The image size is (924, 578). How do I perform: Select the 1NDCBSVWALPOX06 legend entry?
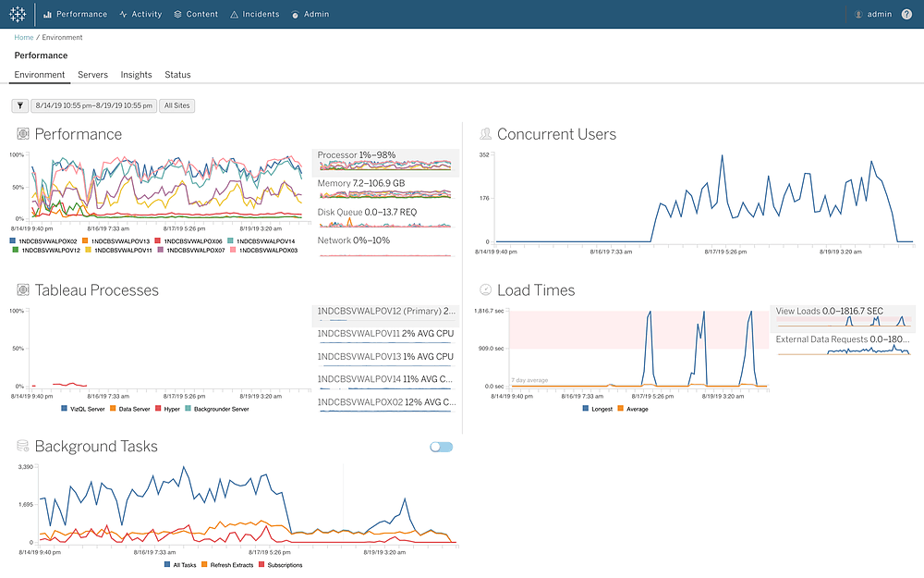pyautogui.click(x=188, y=241)
